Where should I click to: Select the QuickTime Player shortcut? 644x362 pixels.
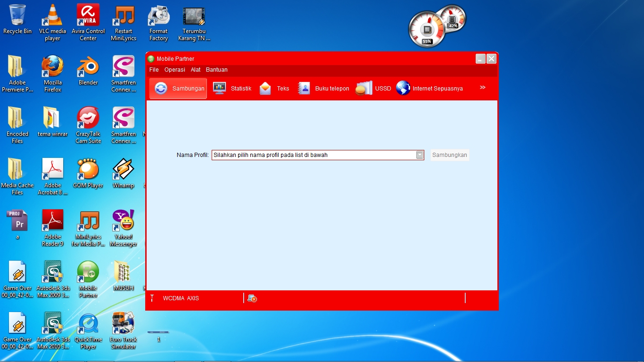pos(88,331)
